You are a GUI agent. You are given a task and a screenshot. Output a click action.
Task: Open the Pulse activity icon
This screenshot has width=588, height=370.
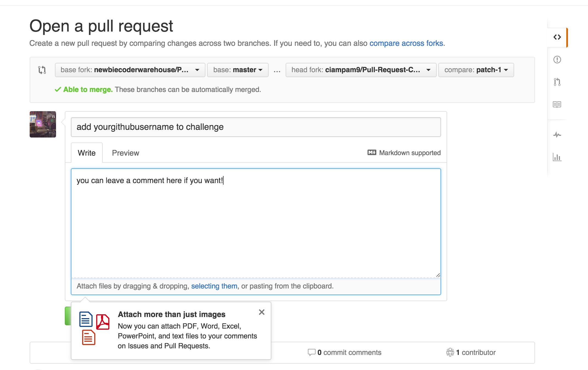point(557,135)
